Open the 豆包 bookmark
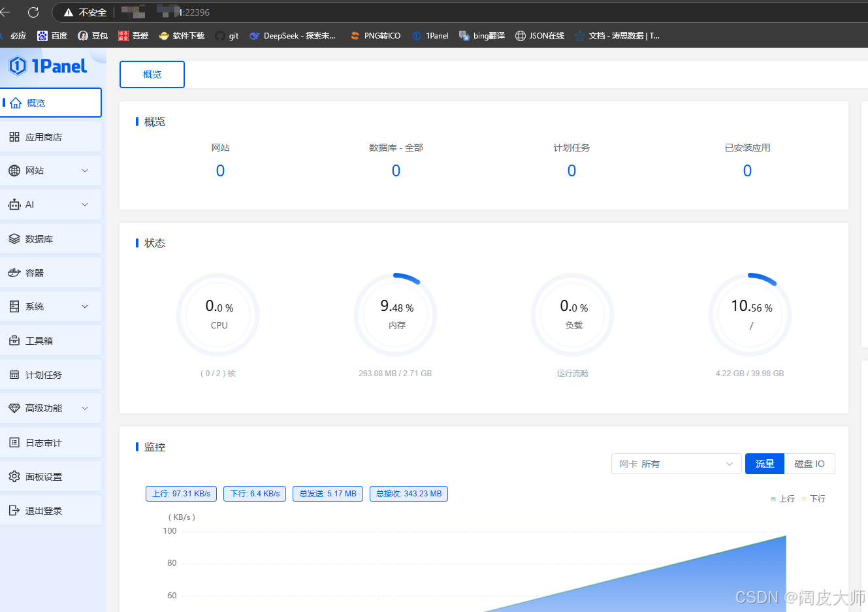The image size is (868, 612). [93, 36]
